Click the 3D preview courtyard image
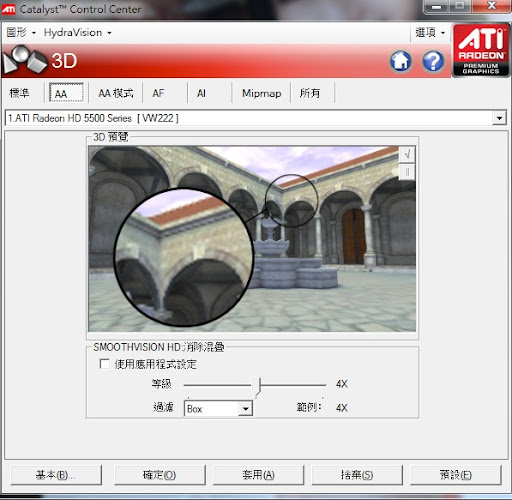512x500 pixels. [252, 239]
